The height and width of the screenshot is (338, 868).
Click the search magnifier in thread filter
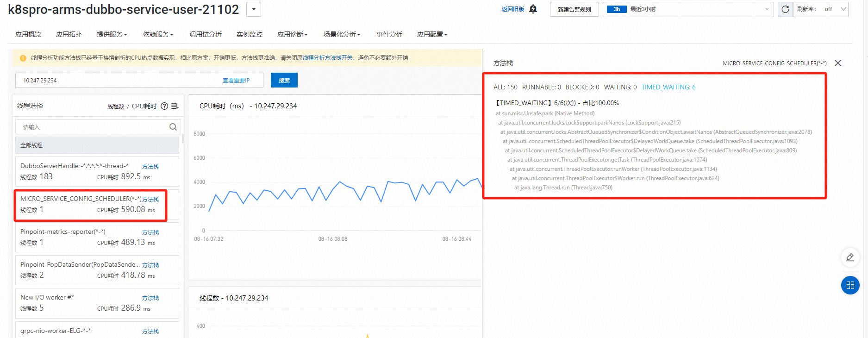[x=173, y=127]
